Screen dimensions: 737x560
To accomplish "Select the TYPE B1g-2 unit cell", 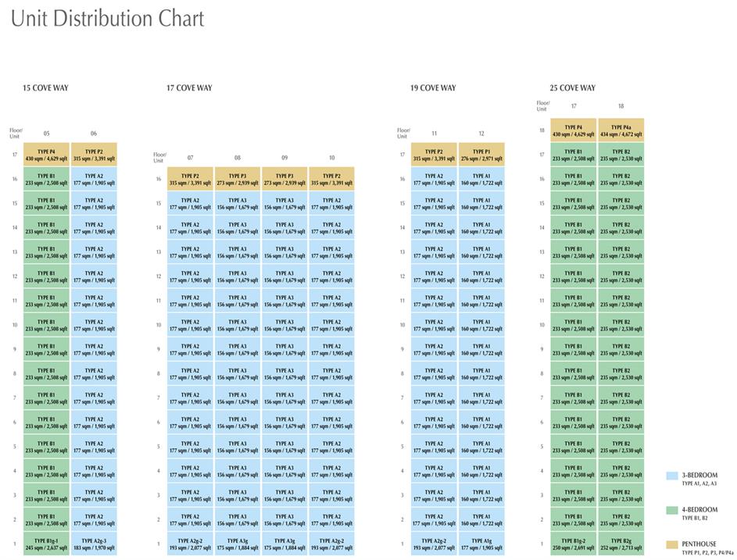I will point(574,544).
